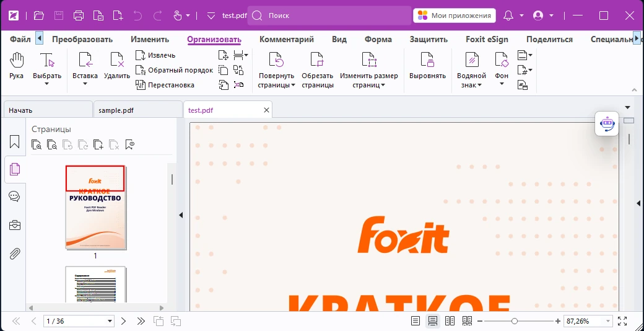The width and height of the screenshot is (644, 331).
Task: Click the zoom slider handle
Action: pos(514,321)
